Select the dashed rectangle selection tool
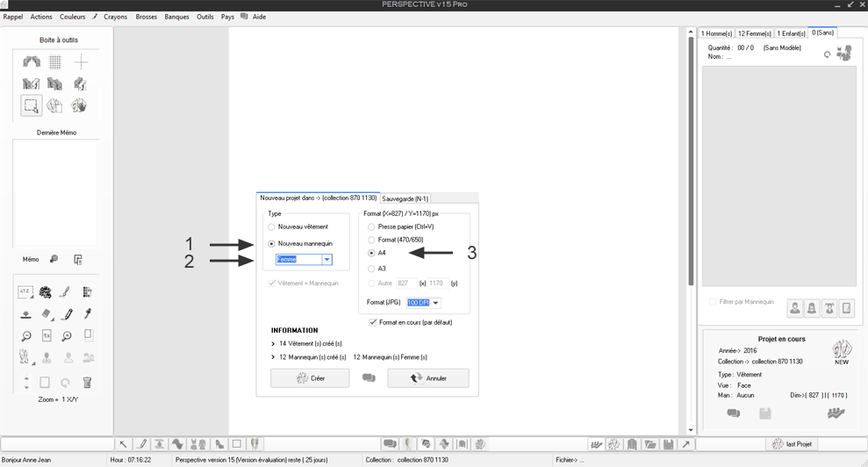Image resolution: width=868 pixels, height=467 pixels. (x=31, y=106)
